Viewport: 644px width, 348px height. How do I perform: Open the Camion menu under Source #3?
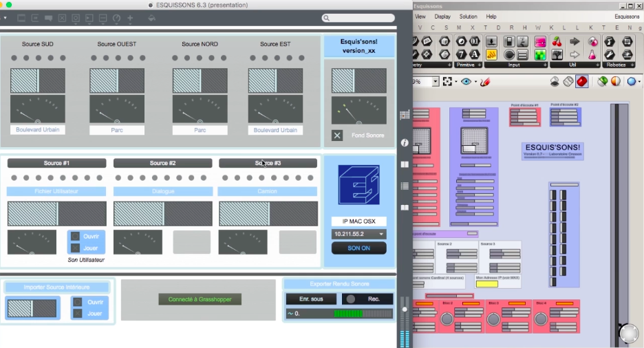click(268, 191)
